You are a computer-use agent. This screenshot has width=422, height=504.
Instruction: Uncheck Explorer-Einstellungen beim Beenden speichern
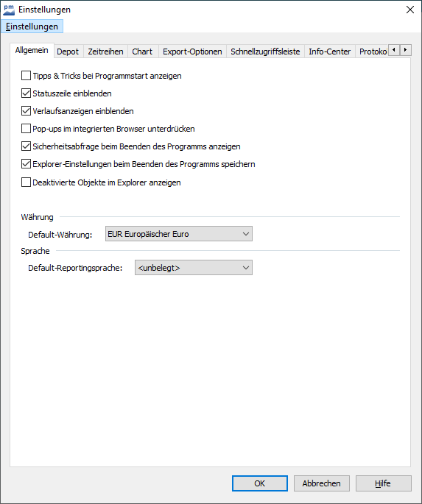click(26, 164)
